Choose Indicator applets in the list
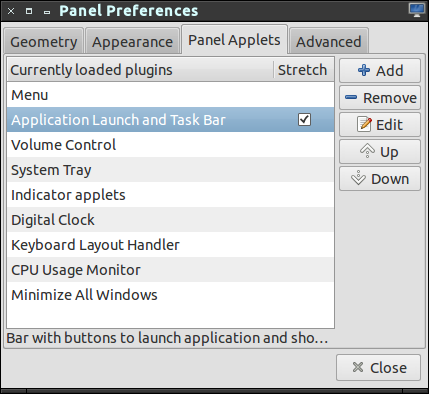This screenshot has width=429, height=394. point(170,195)
